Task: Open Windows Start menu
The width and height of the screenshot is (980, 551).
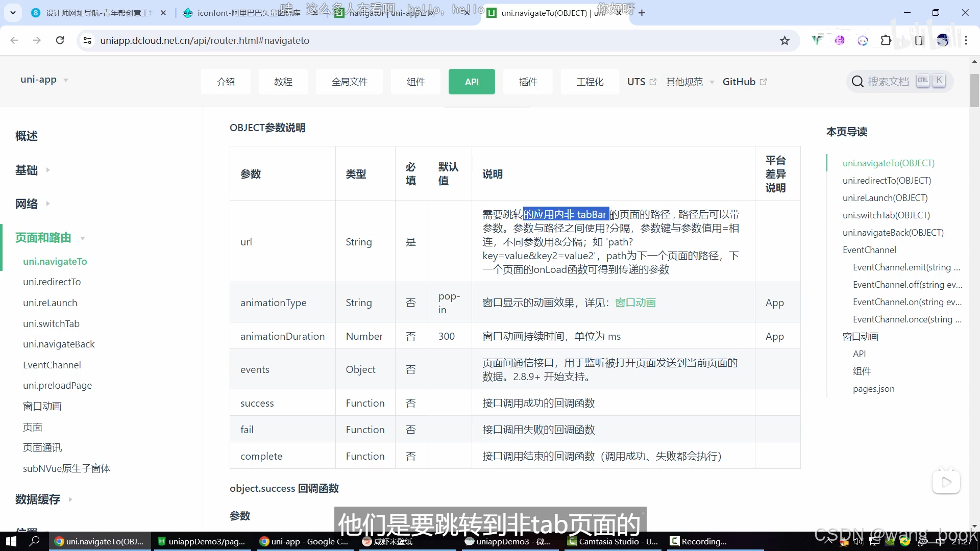Action: (x=11, y=541)
